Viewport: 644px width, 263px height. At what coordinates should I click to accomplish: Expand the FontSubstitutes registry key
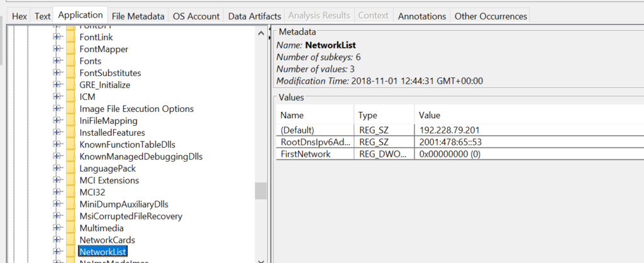57,73
